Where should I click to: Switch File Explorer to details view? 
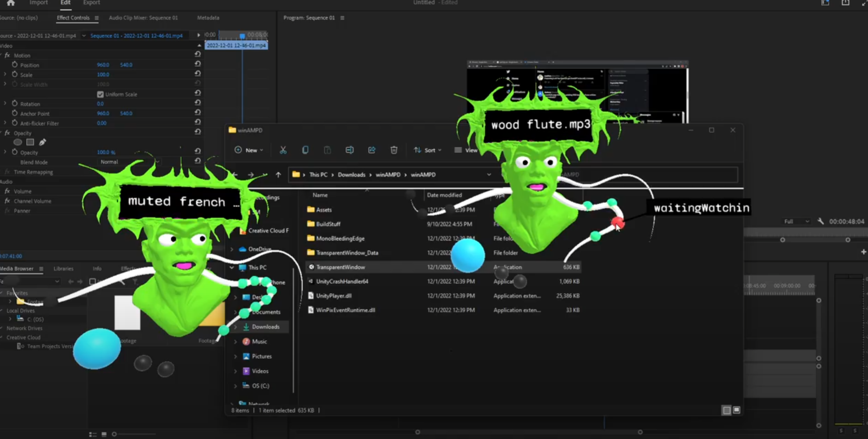(x=726, y=410)
